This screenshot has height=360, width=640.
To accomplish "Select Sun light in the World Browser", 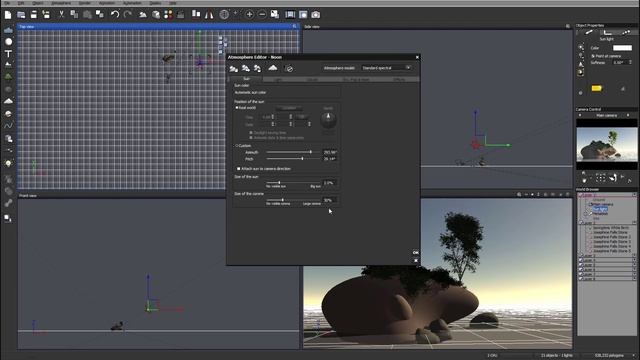I will coord(600,209).
